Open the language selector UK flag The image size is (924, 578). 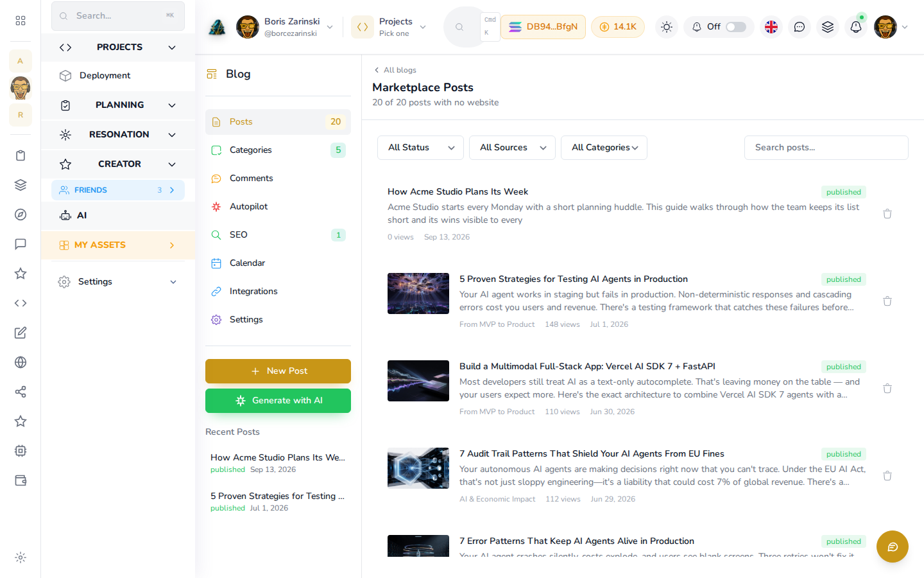(x=771, y=27)
